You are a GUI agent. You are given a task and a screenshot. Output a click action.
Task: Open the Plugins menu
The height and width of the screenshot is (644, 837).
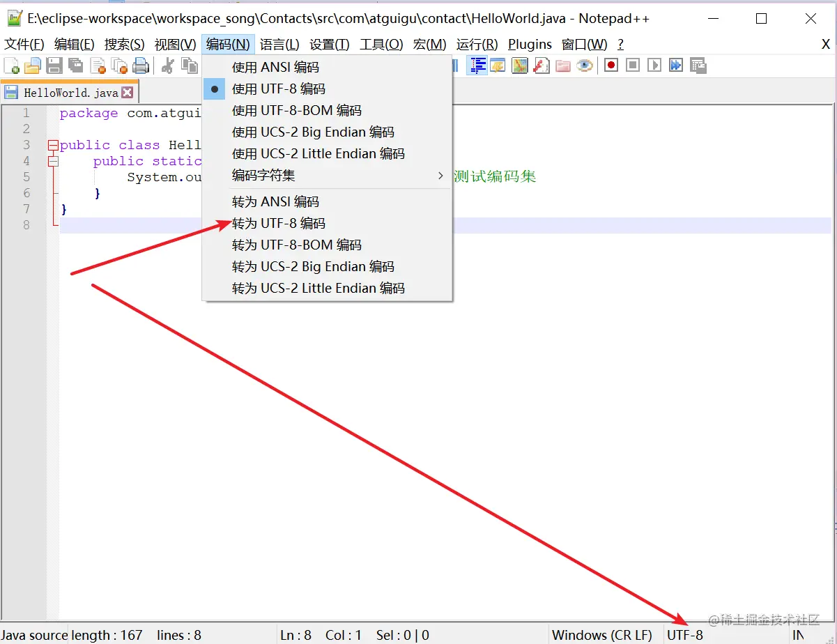pos(530,45)
